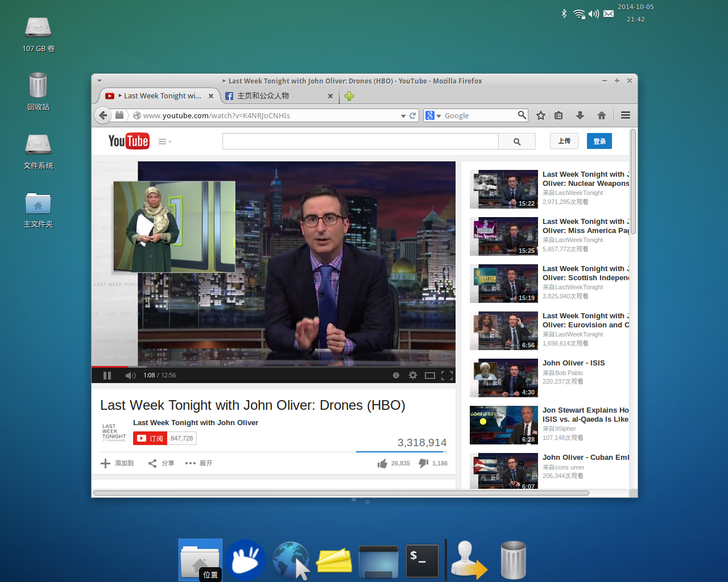The image size is (728, 582).
Task: Click the vertical page scrollbar
Action: click(633, 182)
